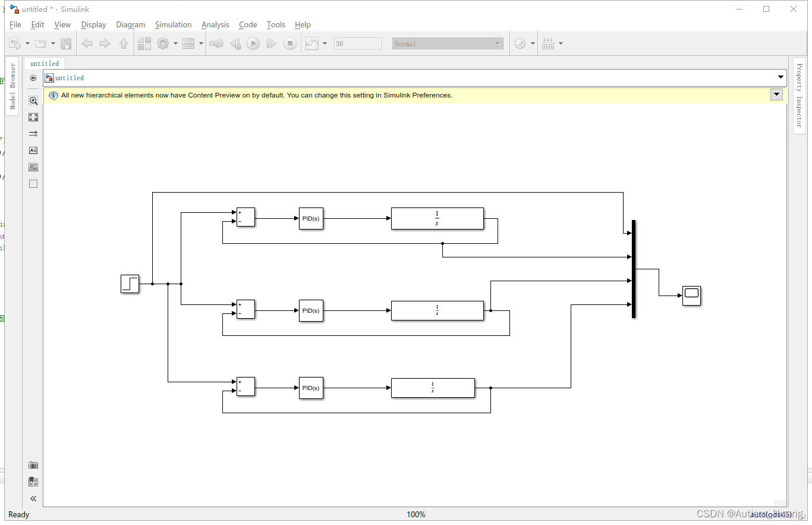Open the New Model dropdown arrow
Image resolution: width=812 pixels, height=525 pixels.
pyautogui.click(x=27, y=43)
